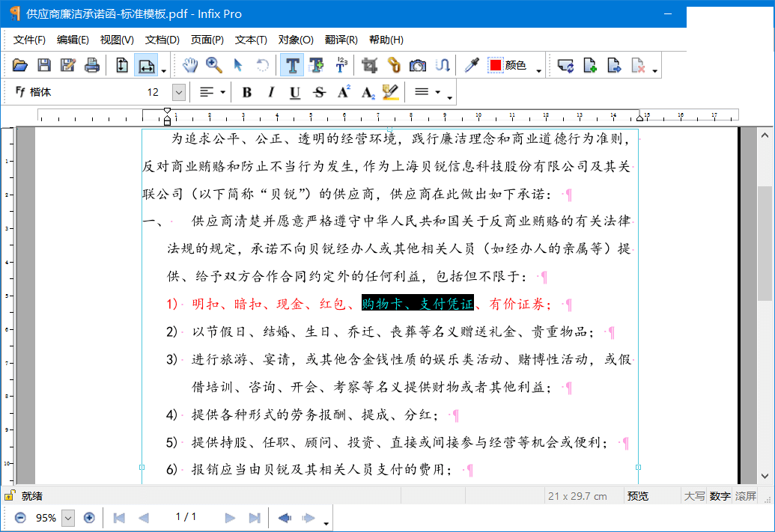This screenshot has height=532, width=775.
Task: Save the document with the floppy disk icon
Action: 44,65
